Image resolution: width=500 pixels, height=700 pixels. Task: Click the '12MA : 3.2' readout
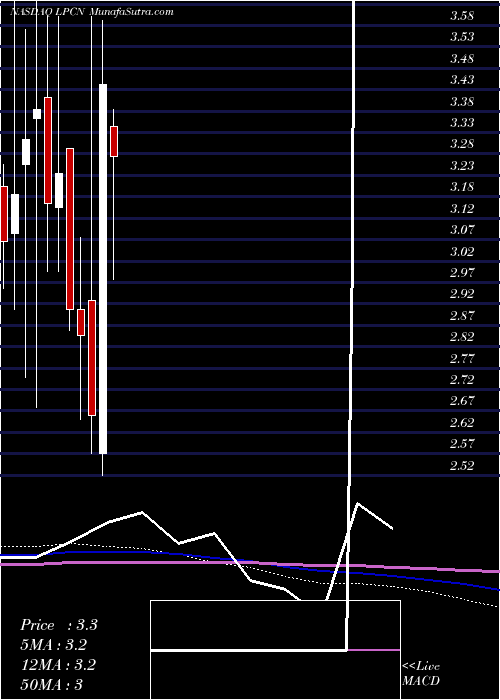tap(58, 665)
